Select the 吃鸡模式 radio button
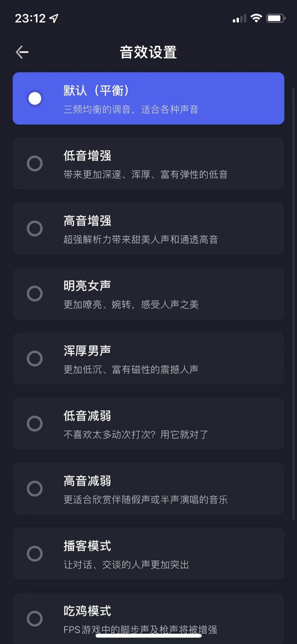 [x=35, y=619]
